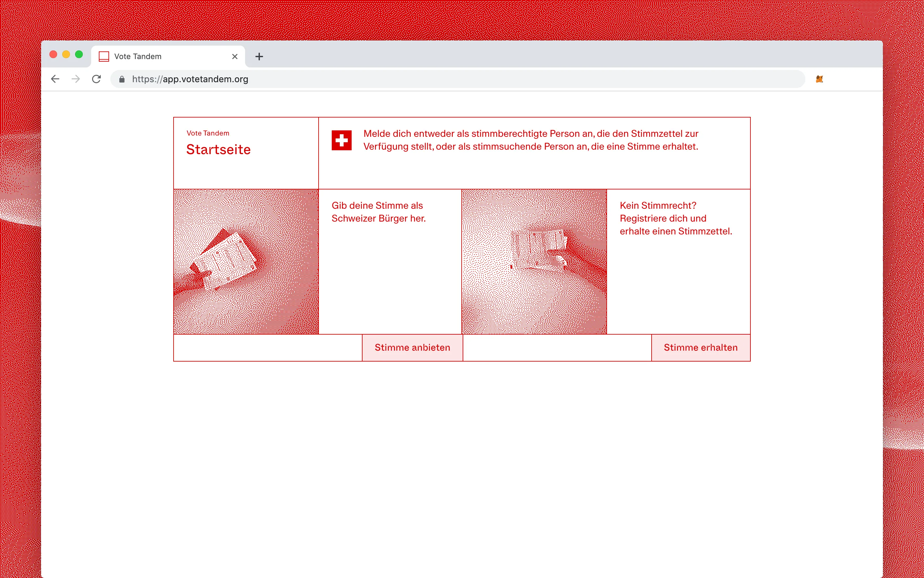Screen dimensions: 924x578
Task: Close the Vote Tandem tab
Action: coord(235,57)
